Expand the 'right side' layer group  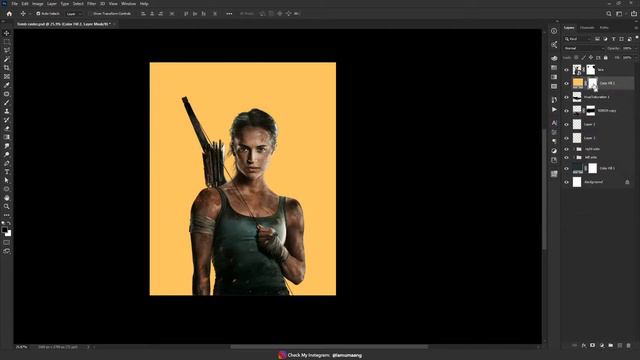point(573,149)
